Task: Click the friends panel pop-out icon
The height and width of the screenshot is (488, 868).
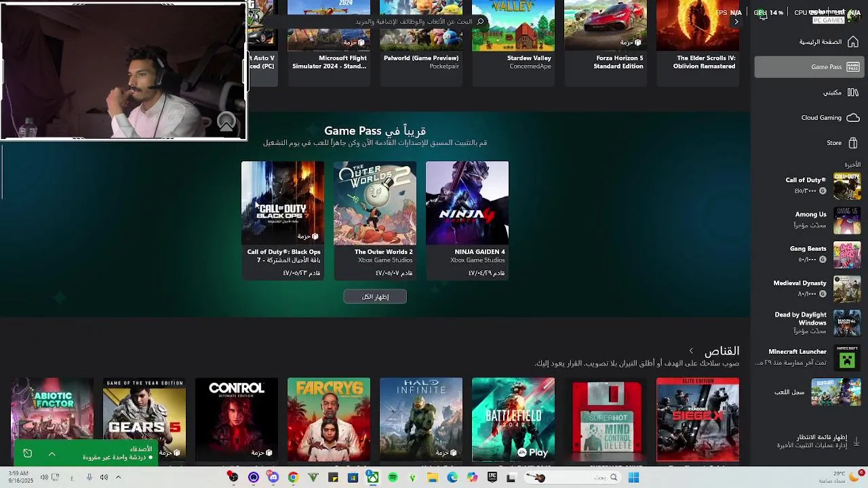Action: click(28, 453)
